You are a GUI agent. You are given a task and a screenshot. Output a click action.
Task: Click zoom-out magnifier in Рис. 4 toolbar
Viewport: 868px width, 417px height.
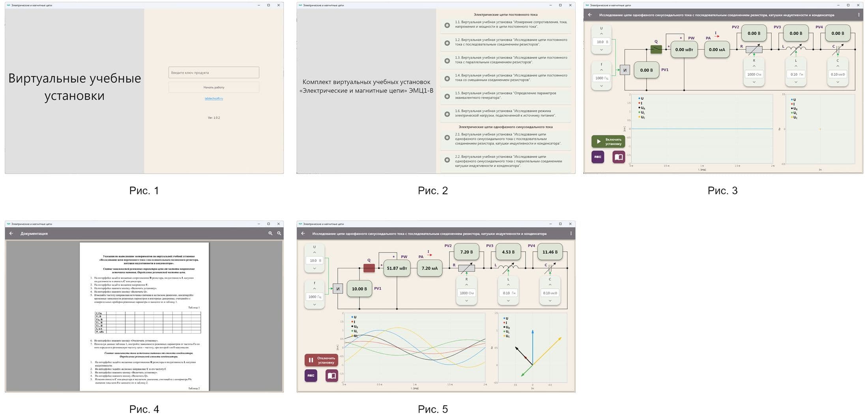pyautogui.click(x=279, y=234)
